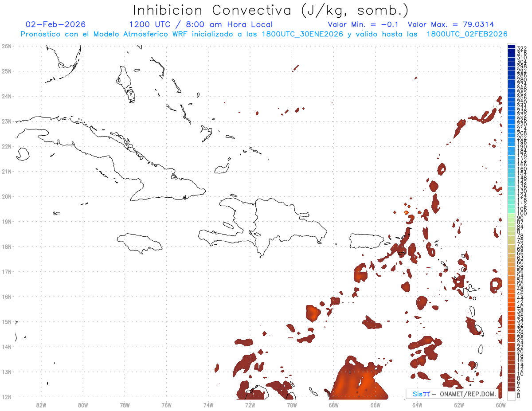Click the "15N" latitude label
532x411 pixels.
point(6,322)
